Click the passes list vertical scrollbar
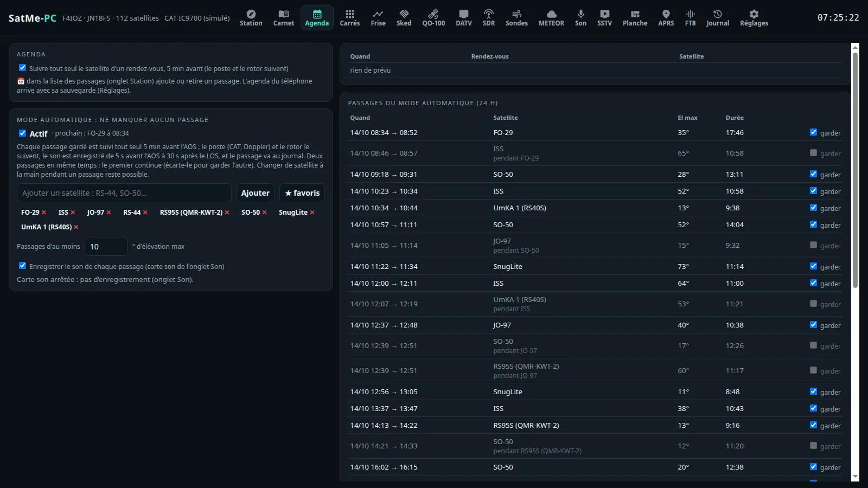The height and width of the screenshot is (488, 868). click(855, 169)
